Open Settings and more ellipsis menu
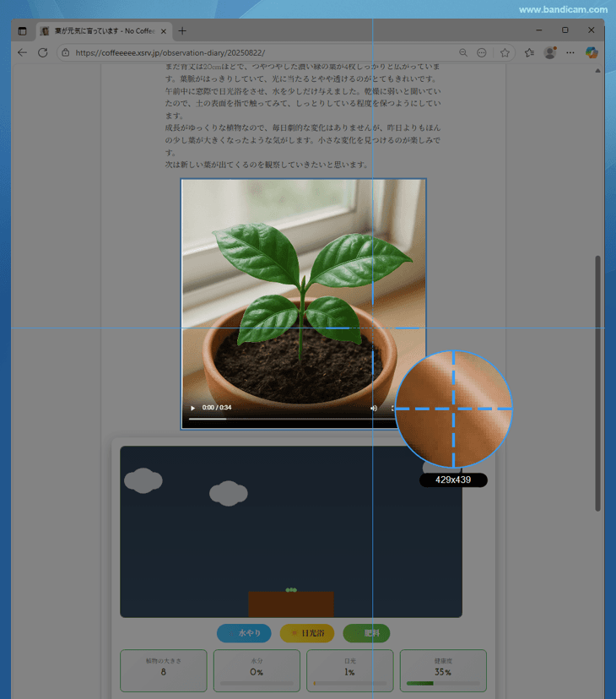This screenshot has height=699, width=616. tap(570, 52)
